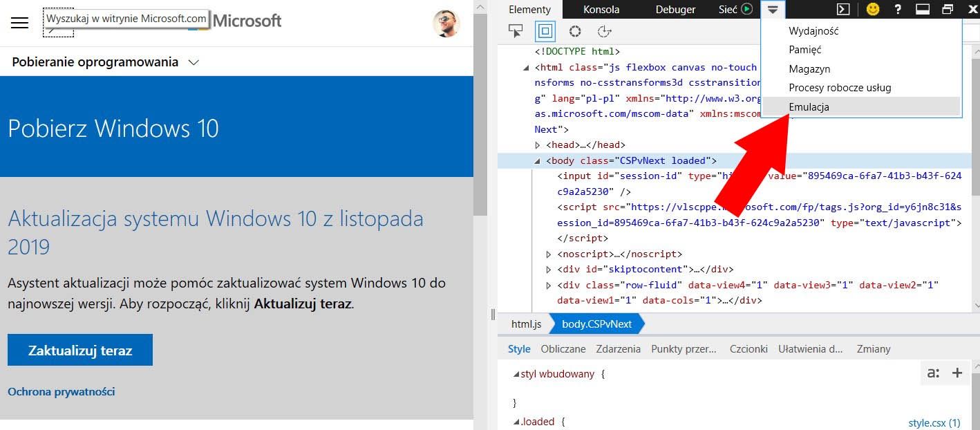Select the !DOCTYPE html line

coord(578,51)
